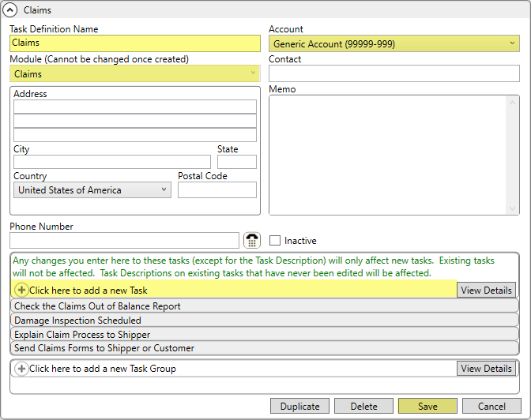Expand the Country dropdown list
The width and height of the screenshot is (531, 420).
click(x=164, y=190)
